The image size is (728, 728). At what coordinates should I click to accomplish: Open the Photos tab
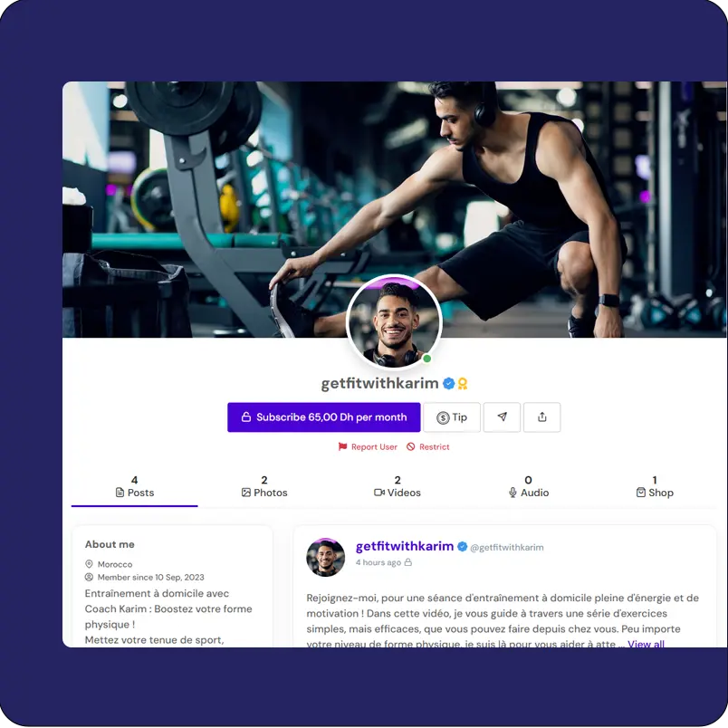264,486
